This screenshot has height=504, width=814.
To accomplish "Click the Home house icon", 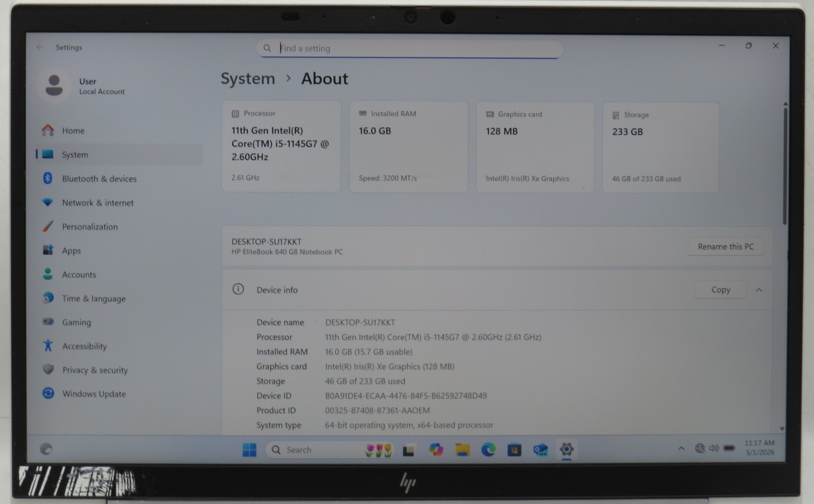I will click(48, 130).
